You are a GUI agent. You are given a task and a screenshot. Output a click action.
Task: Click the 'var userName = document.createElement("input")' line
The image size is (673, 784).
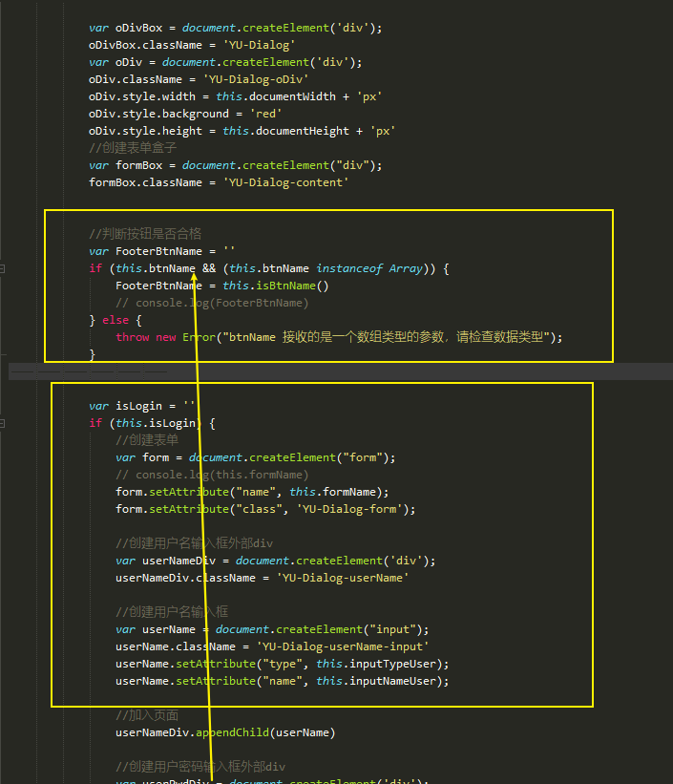272,629
